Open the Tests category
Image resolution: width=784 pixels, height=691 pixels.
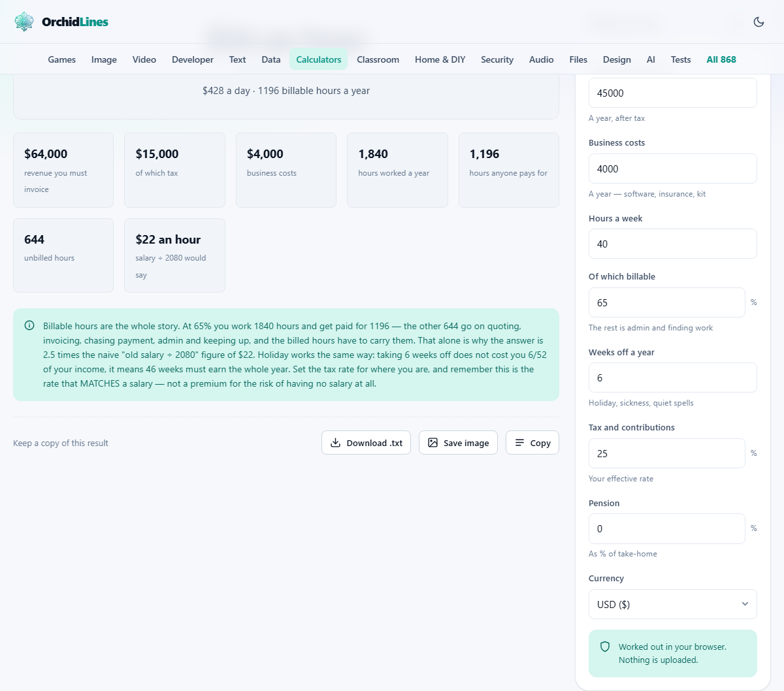click(681, 59)
